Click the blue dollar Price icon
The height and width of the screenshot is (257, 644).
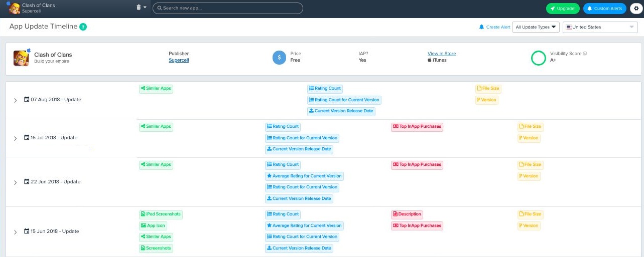pos(279,58)
